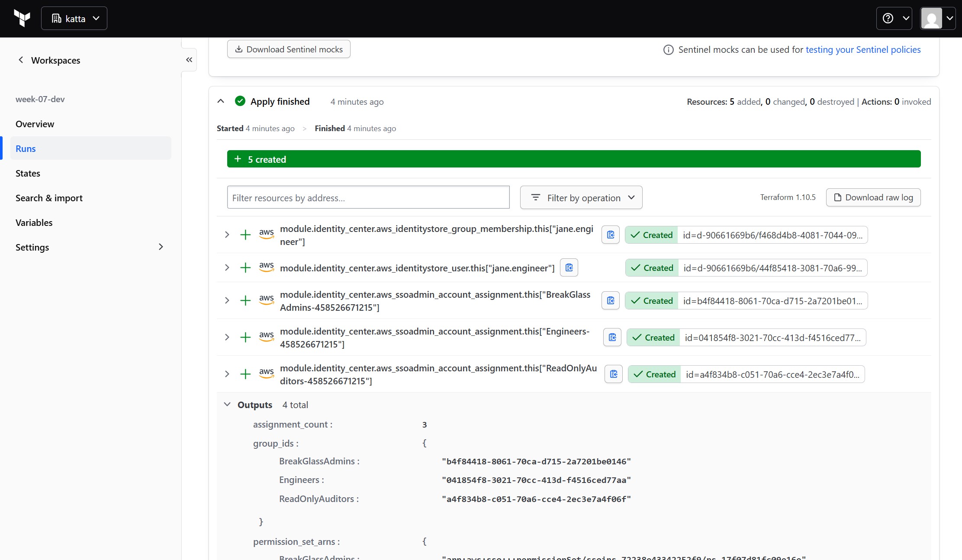Click the ReadOnlyAuditors group id value
Viewport: 962px width, 560px height.
pos(536,499)
